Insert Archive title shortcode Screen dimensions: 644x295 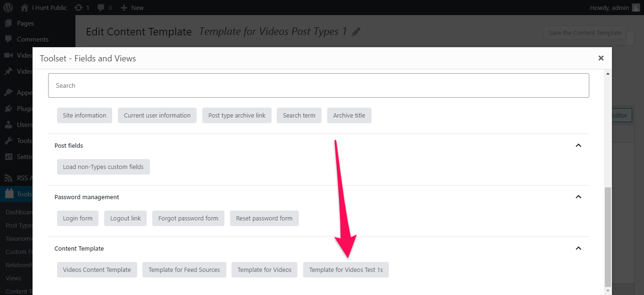[x=349, y=115]
